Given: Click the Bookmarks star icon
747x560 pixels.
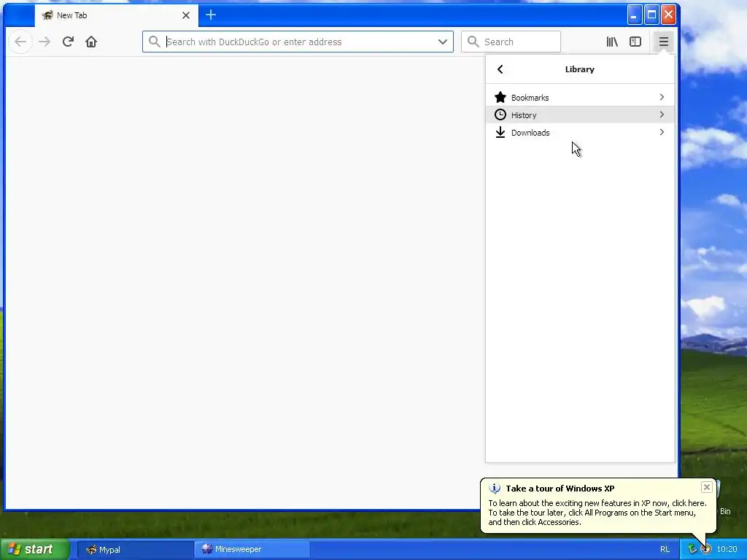Looking at the screenshot, I should point(500,98).
